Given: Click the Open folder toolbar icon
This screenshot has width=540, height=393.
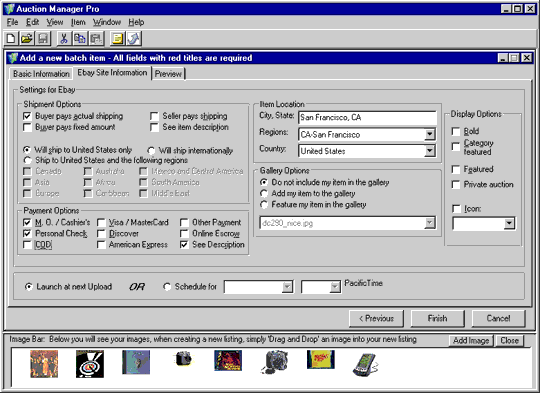Looking at the screenshot, I should pos(27,38).
